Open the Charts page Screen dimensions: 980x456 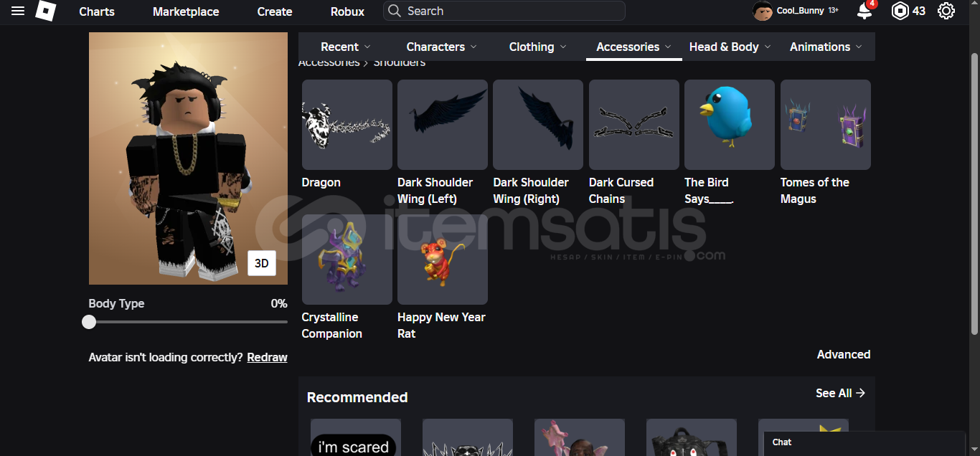click(97, 11)
